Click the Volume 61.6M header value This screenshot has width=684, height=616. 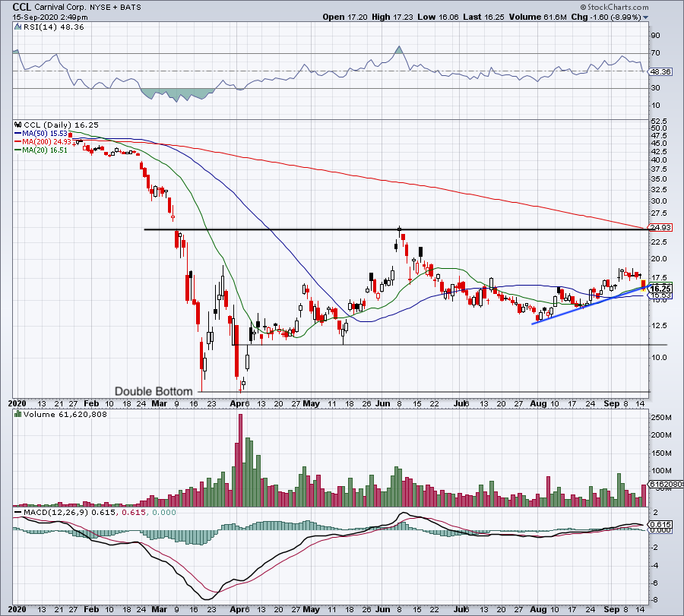coord(537,17)
